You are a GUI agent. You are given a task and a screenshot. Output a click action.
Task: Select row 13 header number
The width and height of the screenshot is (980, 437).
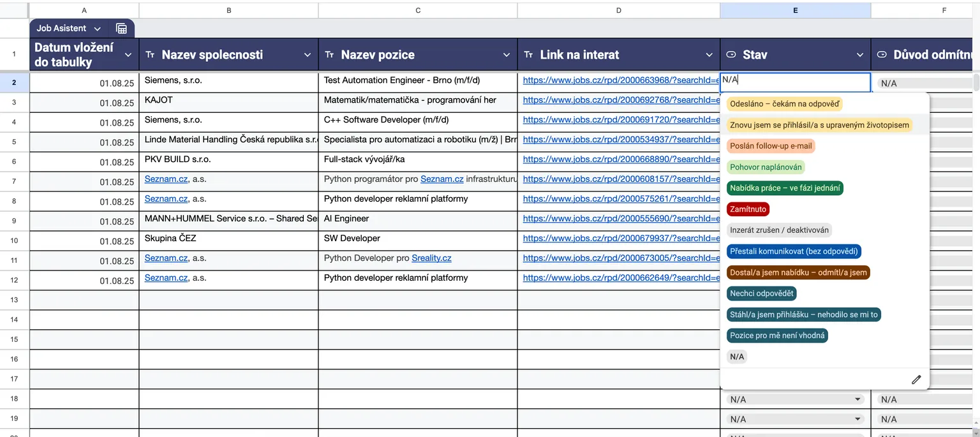coord(14,300)
